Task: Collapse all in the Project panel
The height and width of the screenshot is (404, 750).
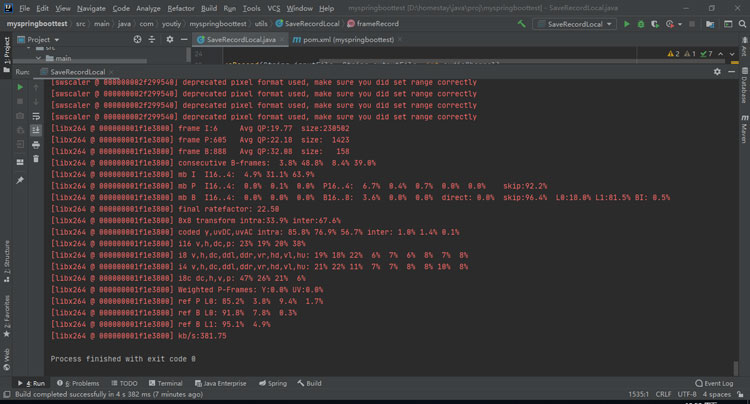Action: 152,40
